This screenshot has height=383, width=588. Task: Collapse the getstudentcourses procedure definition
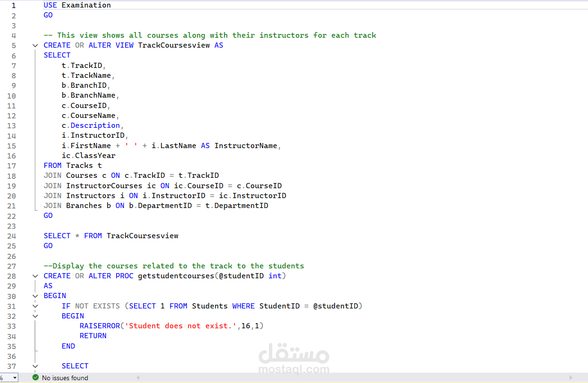click(x=35, y=276)
